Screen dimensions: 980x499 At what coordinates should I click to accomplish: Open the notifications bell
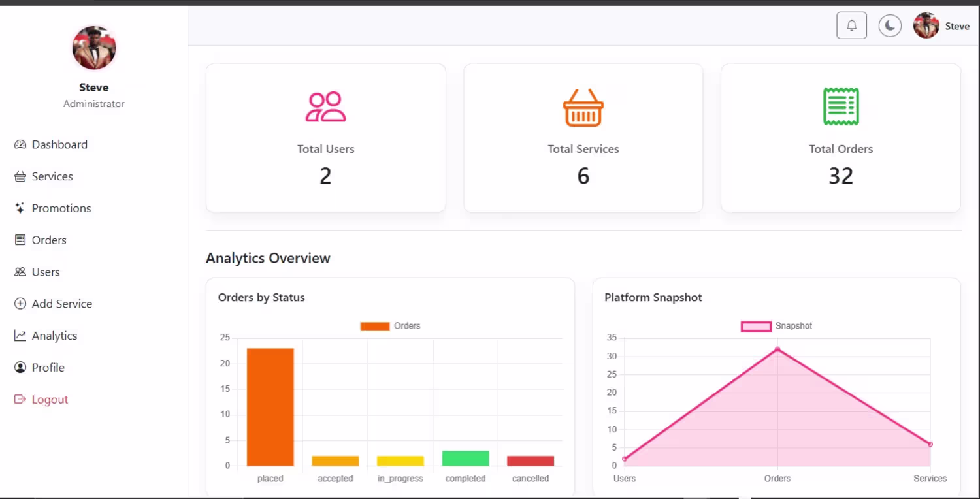[851, 25]
